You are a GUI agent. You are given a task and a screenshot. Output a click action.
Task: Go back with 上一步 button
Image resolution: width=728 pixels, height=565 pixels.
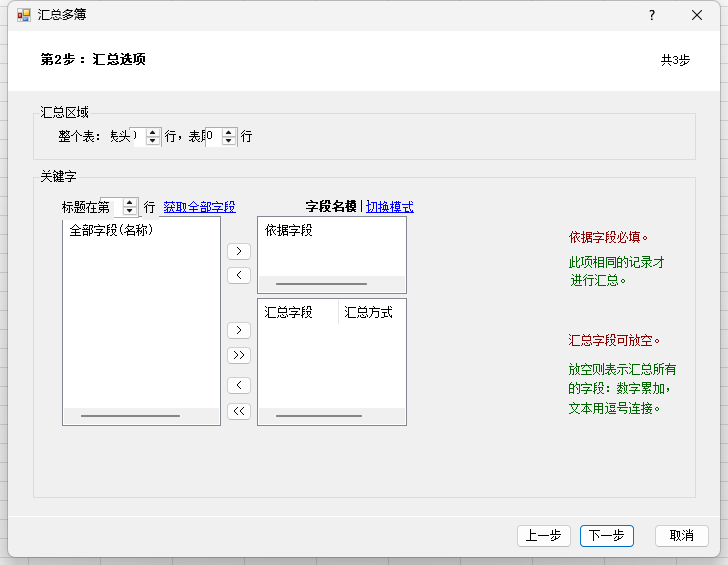(x=544, y=536)
